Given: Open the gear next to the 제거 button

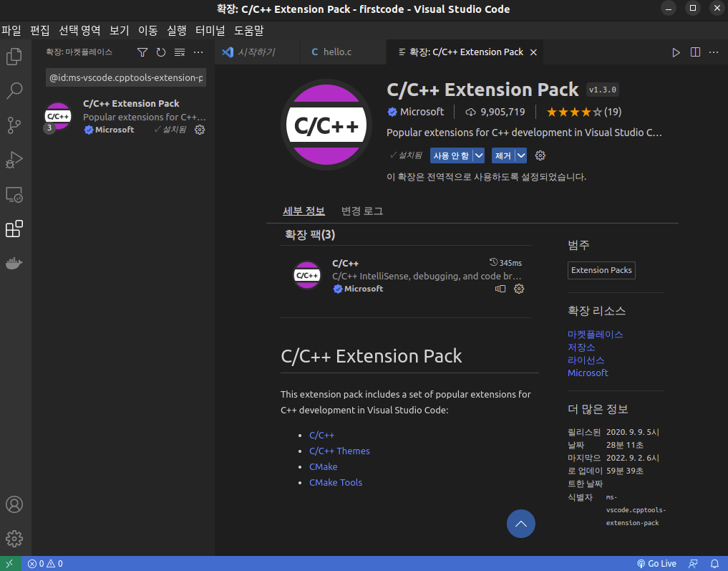Looking at the screenshot, I should pyautogui.click(x=540, y=155).
